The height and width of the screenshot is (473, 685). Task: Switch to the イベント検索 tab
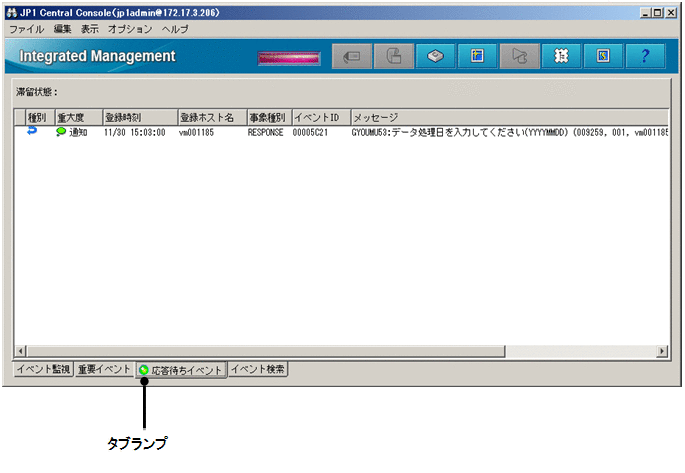[258, 369]
